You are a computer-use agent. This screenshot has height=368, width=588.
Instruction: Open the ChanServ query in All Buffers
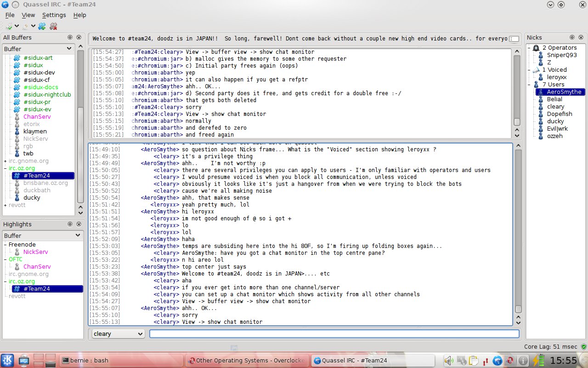click(37, 117)
